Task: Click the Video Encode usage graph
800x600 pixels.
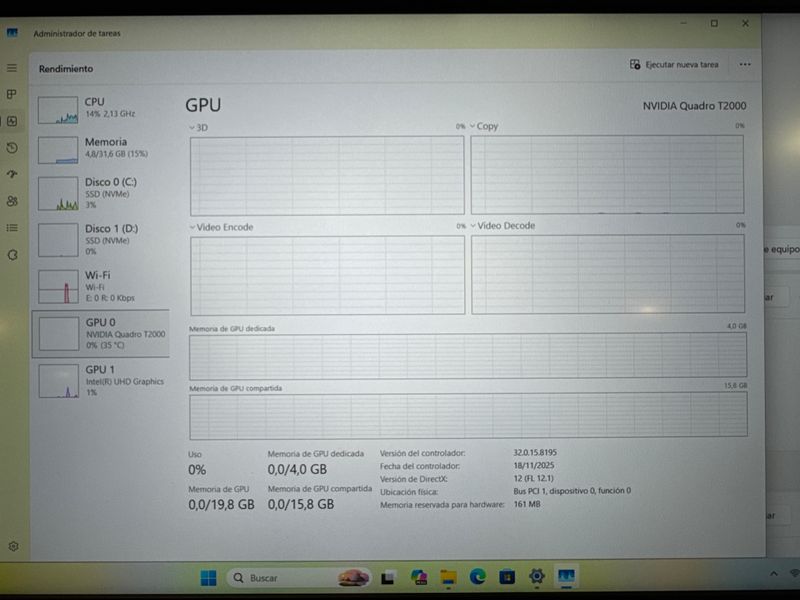Action: 328,275
